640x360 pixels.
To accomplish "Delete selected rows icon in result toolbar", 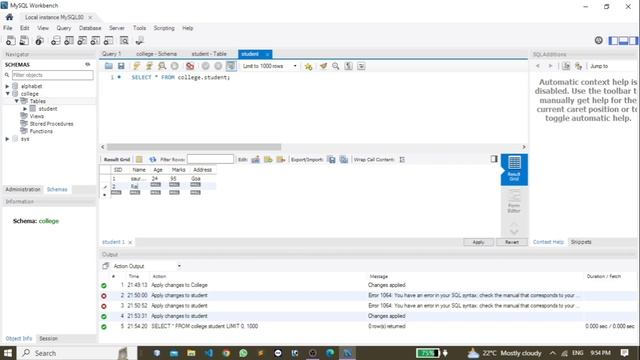I will tap(281, 159).
